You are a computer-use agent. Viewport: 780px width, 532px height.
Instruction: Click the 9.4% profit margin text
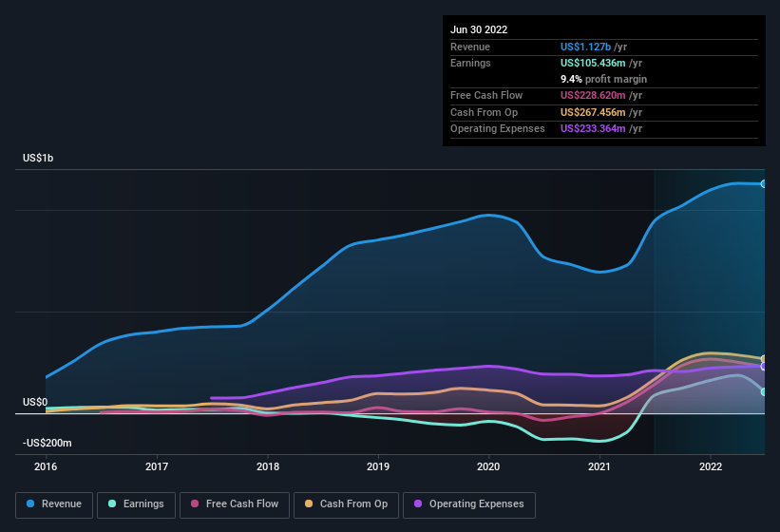(603, 79)
